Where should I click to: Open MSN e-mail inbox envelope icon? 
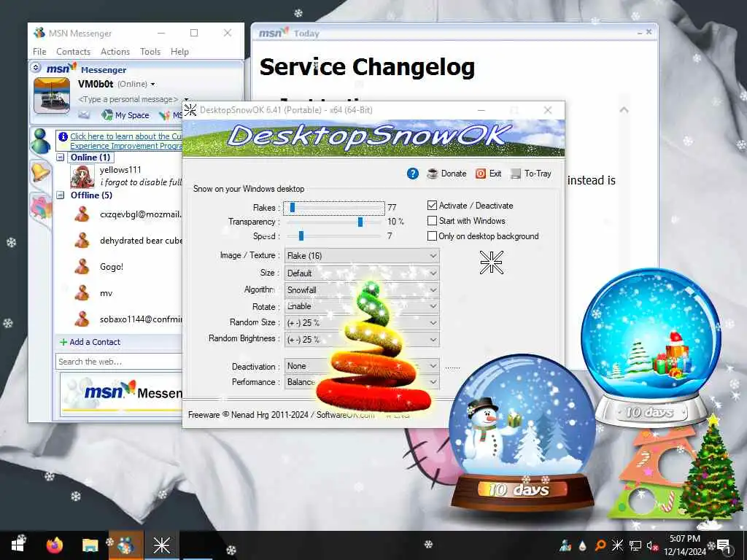84,114
